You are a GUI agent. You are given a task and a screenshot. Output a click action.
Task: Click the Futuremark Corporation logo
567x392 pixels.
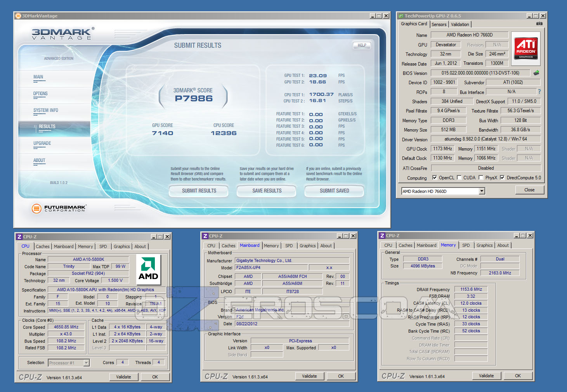59,208
